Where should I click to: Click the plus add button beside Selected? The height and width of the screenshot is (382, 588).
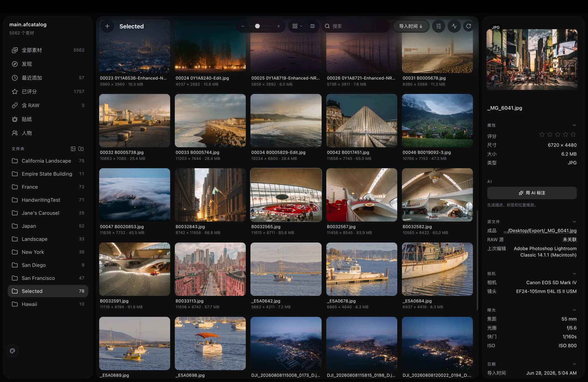(107, 26)
